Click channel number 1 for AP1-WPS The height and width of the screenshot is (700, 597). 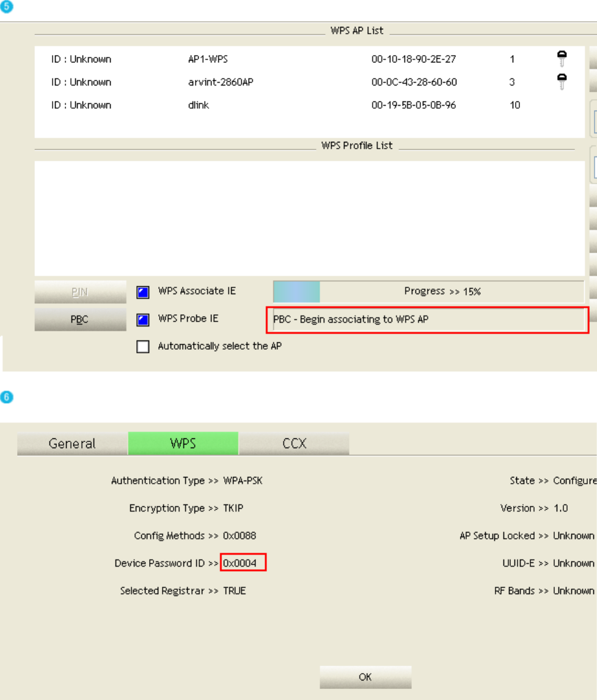coord(512,59)
